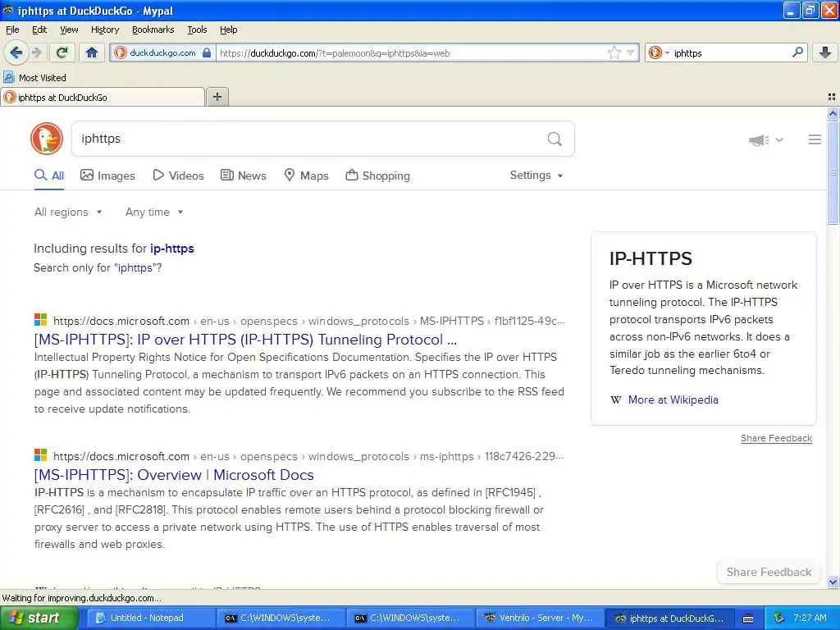Reload the current page
Image resolution: width=840 pixels, height=630 pixels.
pos(62,52)
